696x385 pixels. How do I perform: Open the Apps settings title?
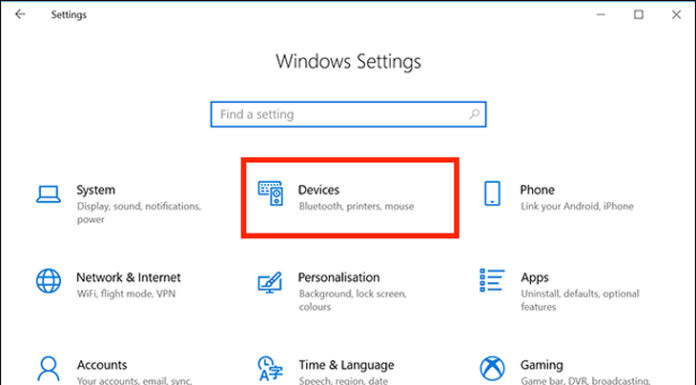pos(534,278)
